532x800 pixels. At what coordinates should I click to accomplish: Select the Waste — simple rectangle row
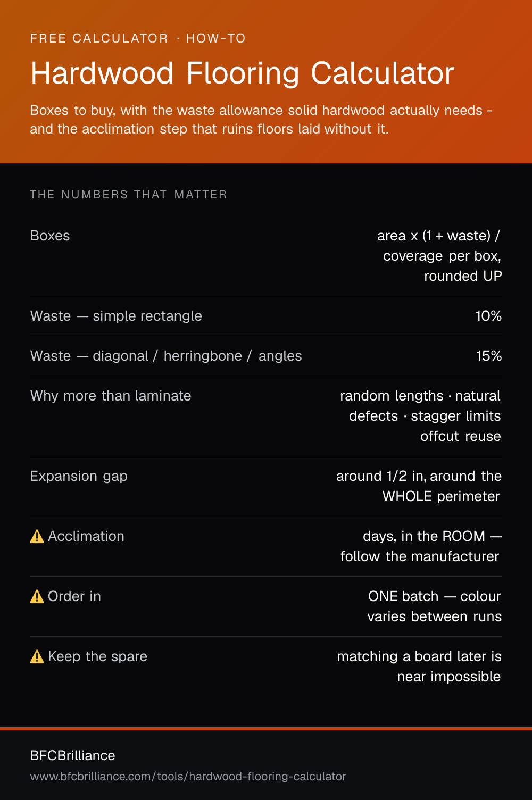pyautogui.click(x=266, y=316)
